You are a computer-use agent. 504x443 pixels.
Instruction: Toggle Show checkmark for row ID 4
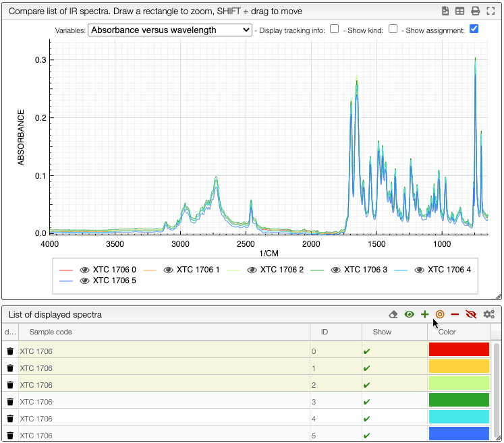[366, 419]
